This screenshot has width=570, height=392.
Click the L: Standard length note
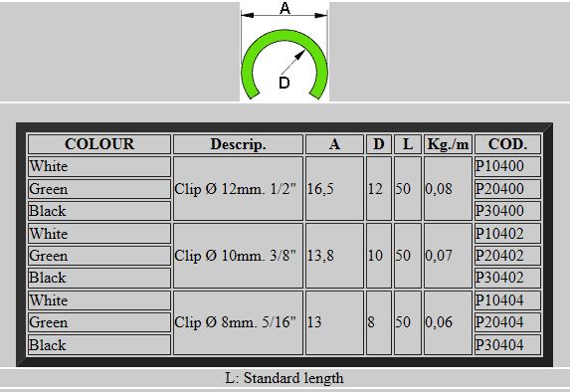point(285,378)
